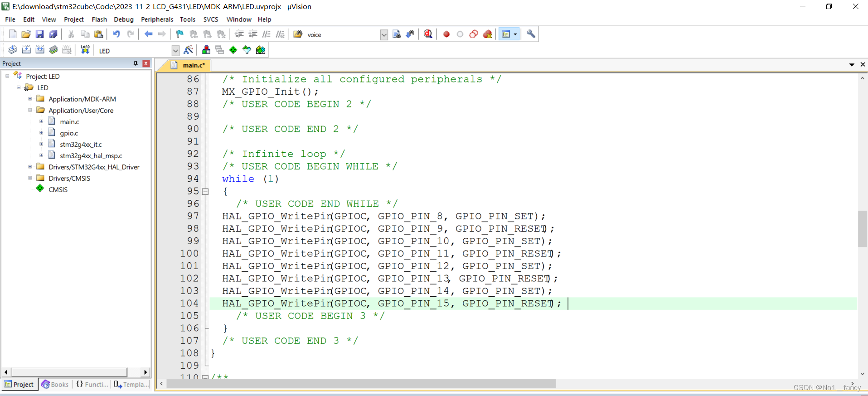Image resolution: width=868 pixels, height=396 pixels.
Task: Open a file using the folder icon
Action: point(26,34)
